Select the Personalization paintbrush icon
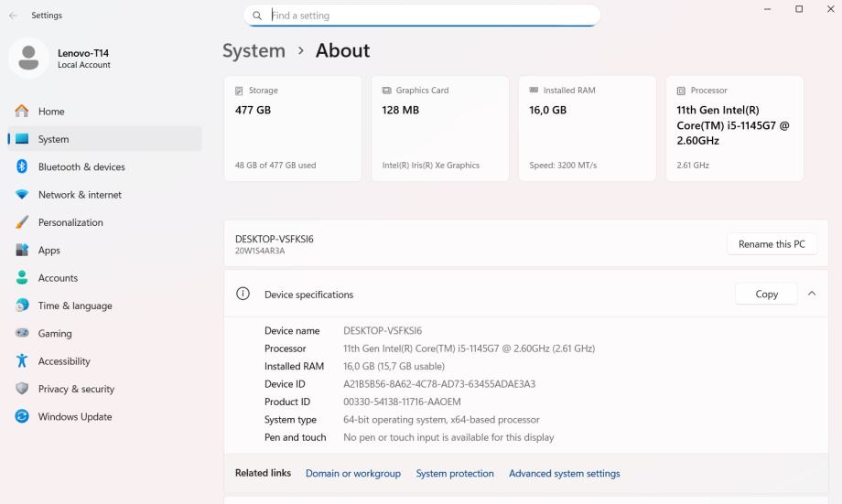This screenshot has height=504, width=842. tap(22, 222)
